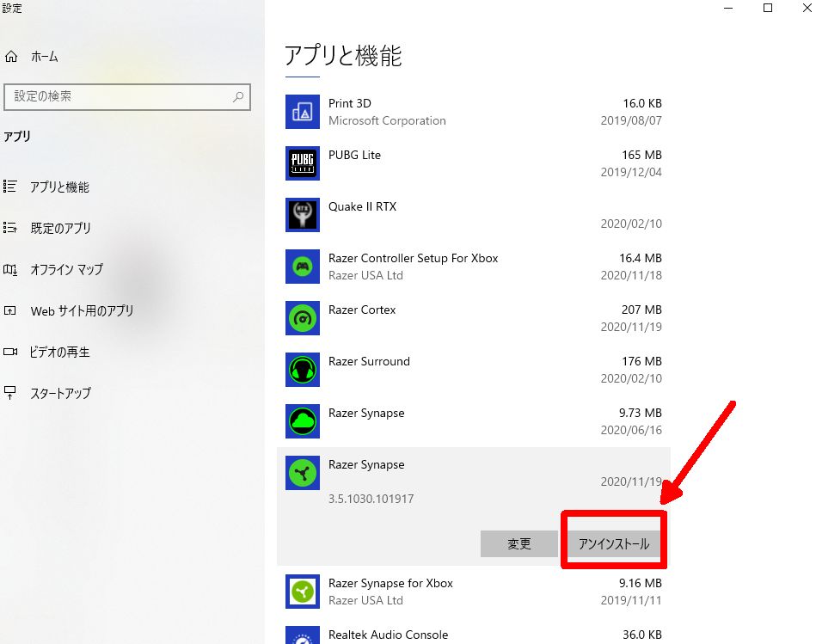Screen dimensions: 816x644
Task: Select the PUBG Lite entry name
Action: tap(354, 155)
